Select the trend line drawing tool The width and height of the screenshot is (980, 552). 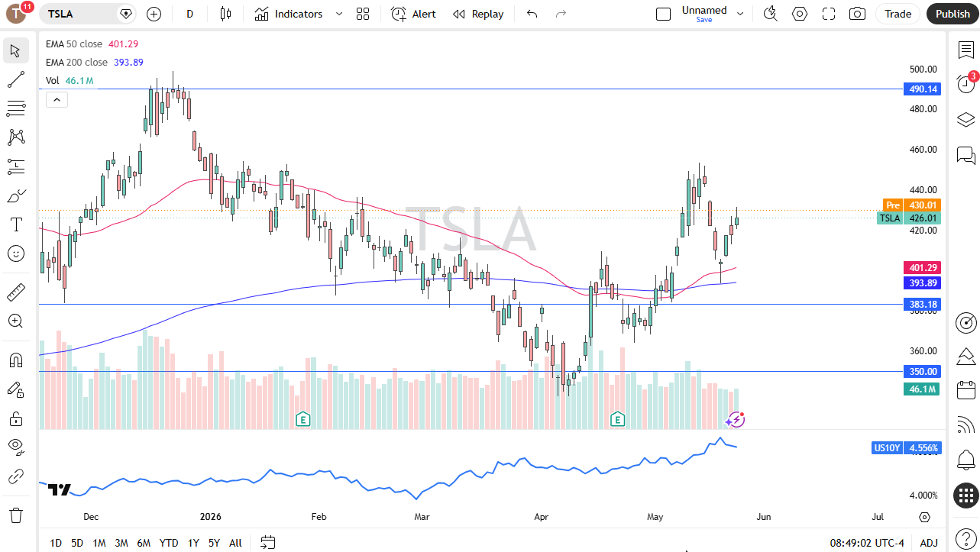pos(16,79)
